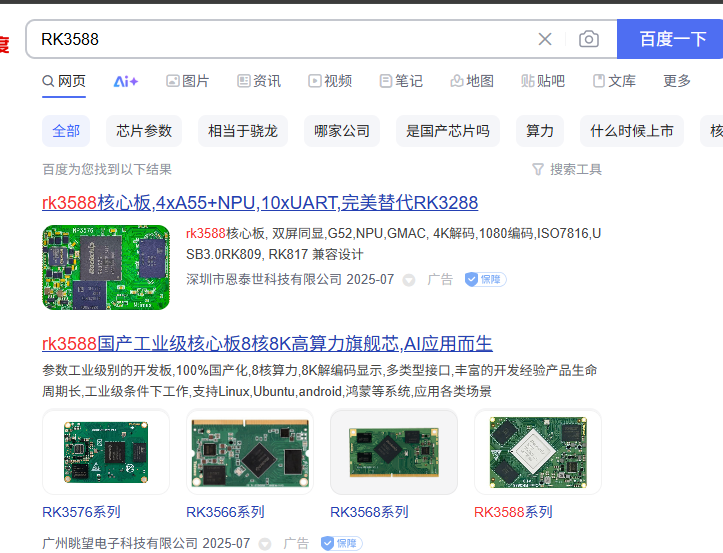
Task: Click the RK3588系列 board thumbnail
Action: [x=538, y=452]
